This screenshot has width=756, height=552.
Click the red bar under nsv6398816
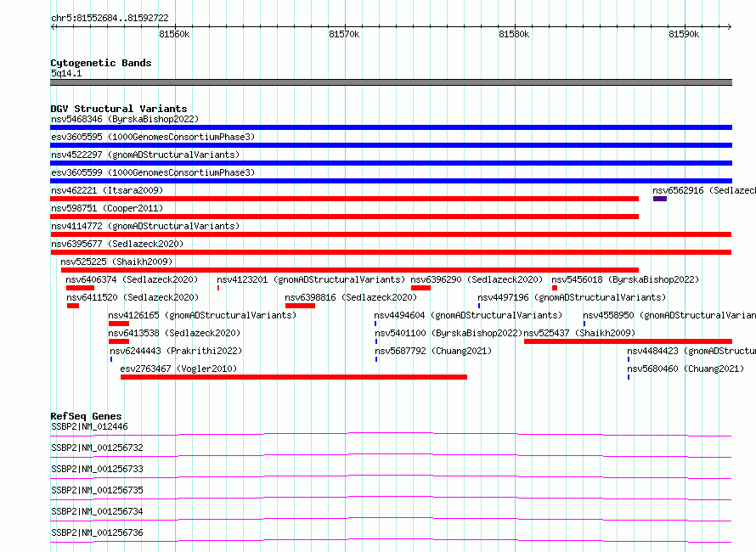tap(300, 306)
